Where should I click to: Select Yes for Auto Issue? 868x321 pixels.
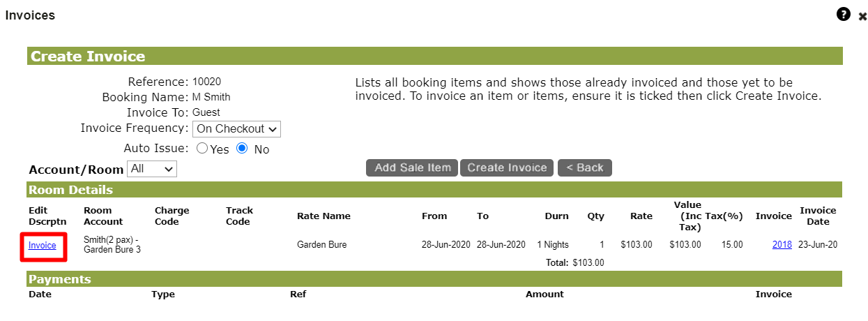[x=202, y=148]
